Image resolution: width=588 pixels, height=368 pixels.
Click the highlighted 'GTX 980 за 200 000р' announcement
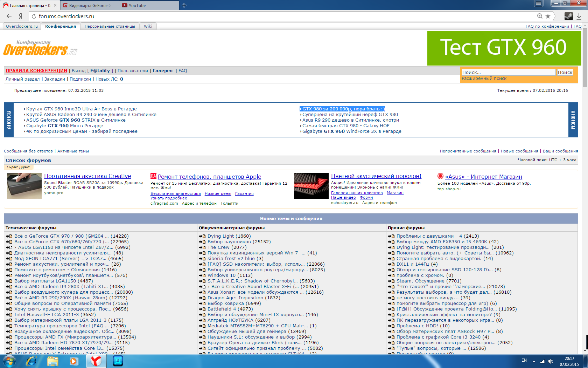coord(342,109)
